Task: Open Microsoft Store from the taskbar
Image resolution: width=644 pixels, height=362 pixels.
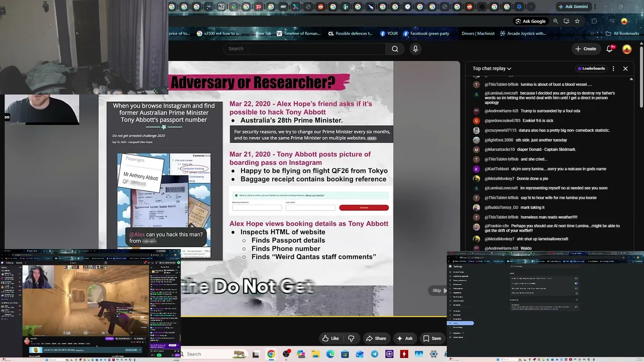Action: [x=345, y=354]
